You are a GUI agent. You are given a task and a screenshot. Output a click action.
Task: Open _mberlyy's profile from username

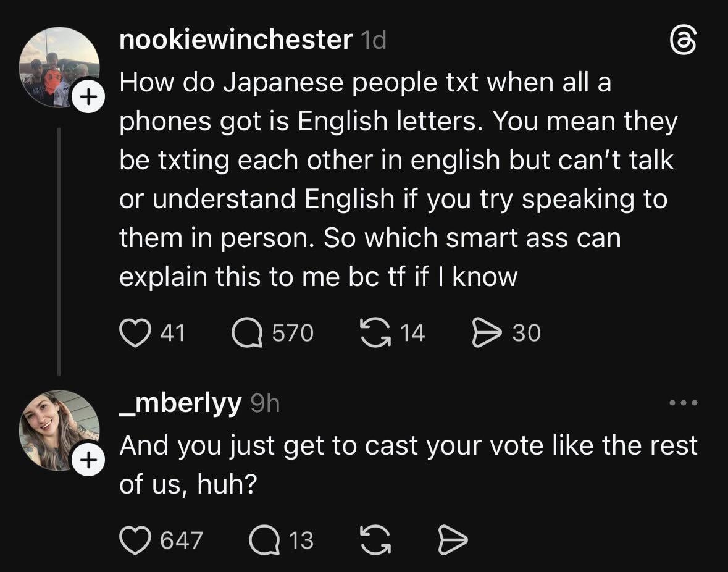click(180, 403)
